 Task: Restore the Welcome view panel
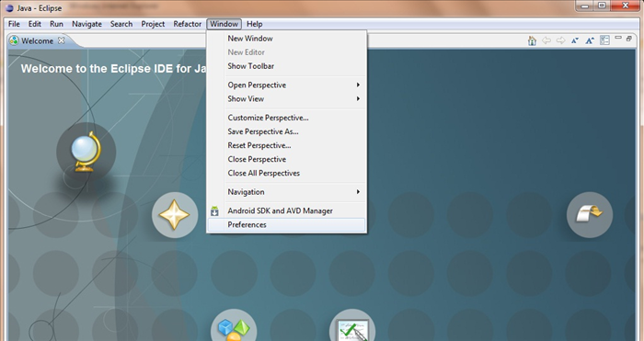click(628, 39)
